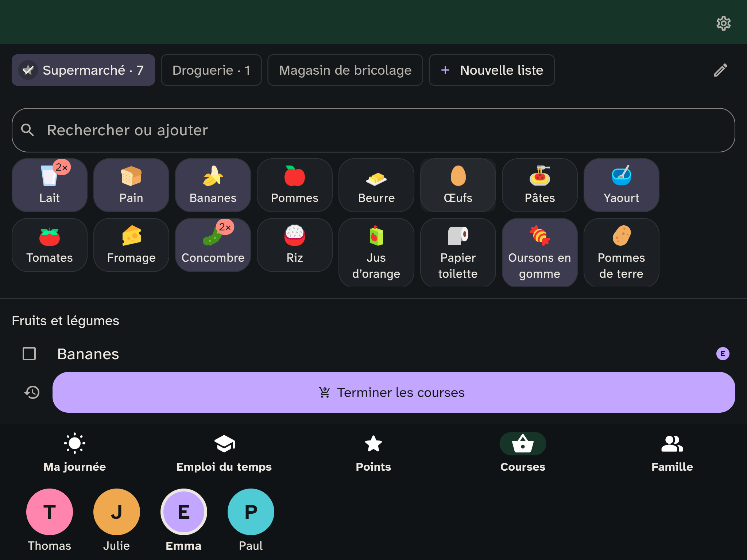Select the Supermarché list tab
Image resolution: width=747 pixels, height=560 pixels.
click(83, 70)
